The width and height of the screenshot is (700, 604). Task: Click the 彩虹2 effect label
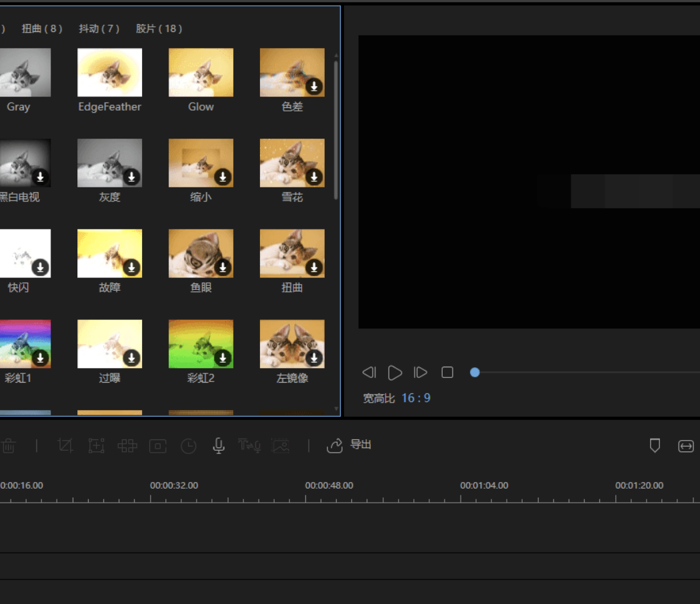[201, 378]
